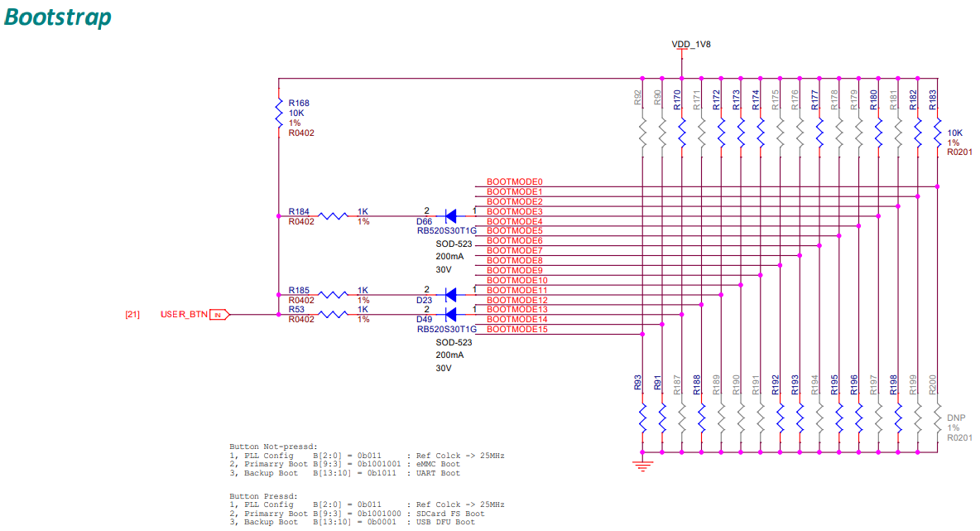Click the D49 diode symbol
Viewport: 980px width, 531px height.
450,314
